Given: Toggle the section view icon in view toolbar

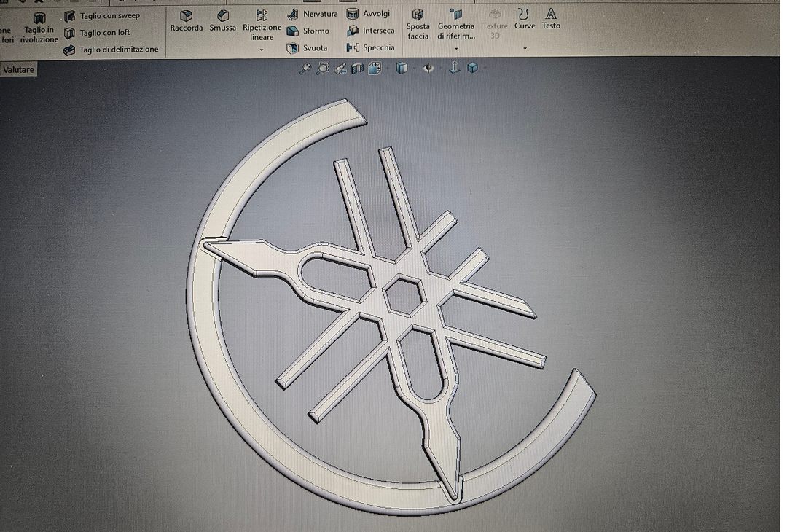Looking at the screenshot, I should coord(357,69).
